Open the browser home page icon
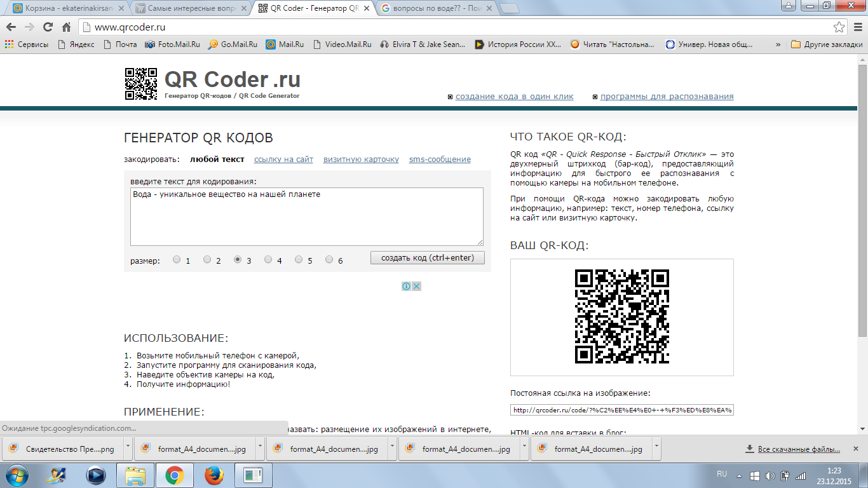868x488 pixels. [x=66, y=27]
